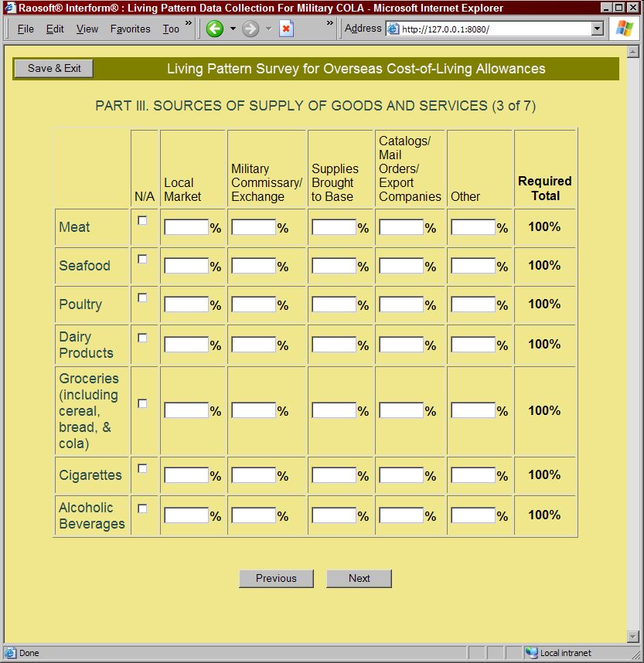
Task: Click Cigarettes Military Commissary percent field
Action: pos(254,475)
